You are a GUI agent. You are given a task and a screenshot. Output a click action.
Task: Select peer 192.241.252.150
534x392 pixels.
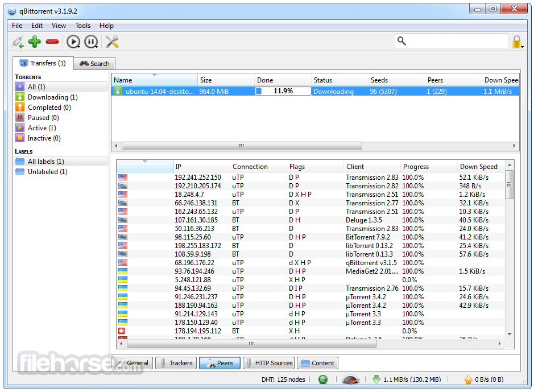coord(311,178)
